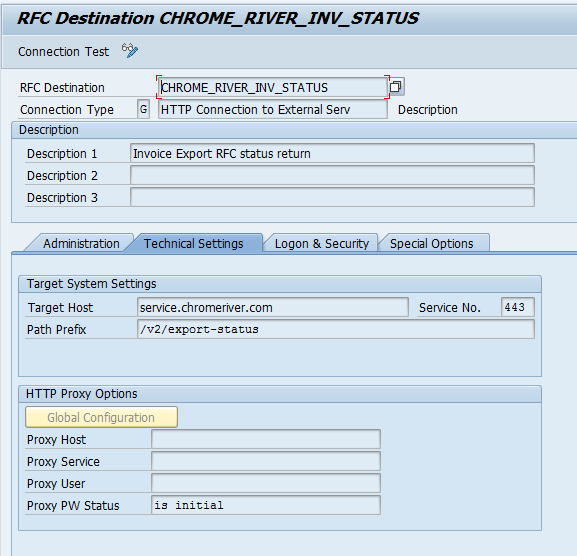577x556 pixels.
Task: Click the display/change glasses-pencil icon
Action: (130, 50)
